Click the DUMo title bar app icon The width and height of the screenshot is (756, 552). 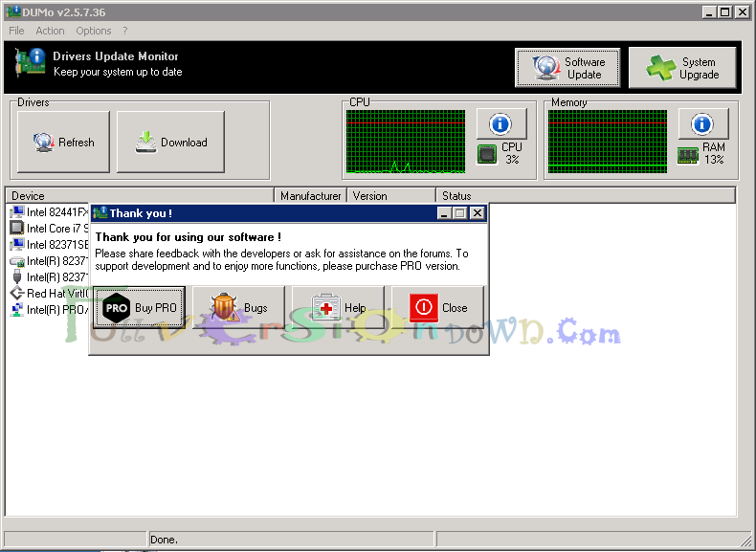(13, 11)
